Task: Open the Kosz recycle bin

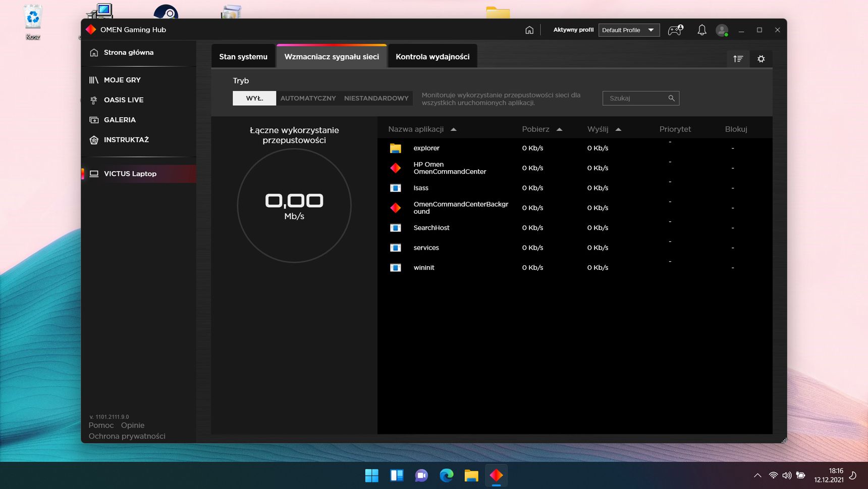Action: click(x=33, y=22)
